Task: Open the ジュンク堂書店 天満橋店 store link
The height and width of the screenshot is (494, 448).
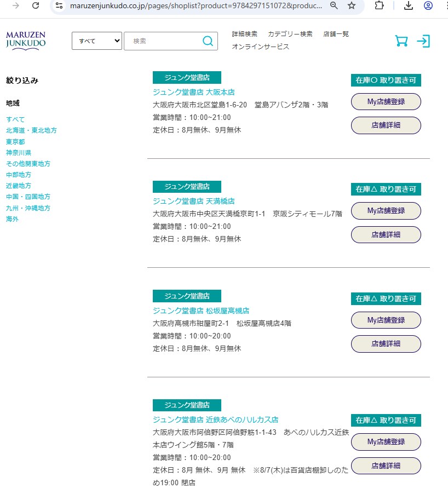Action: pos(194,202)
